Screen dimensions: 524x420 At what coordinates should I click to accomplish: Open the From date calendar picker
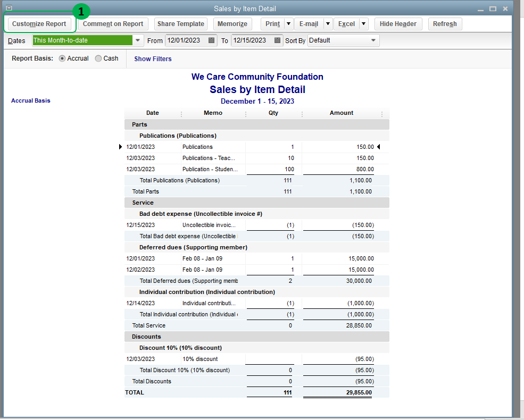coord(212,40)
